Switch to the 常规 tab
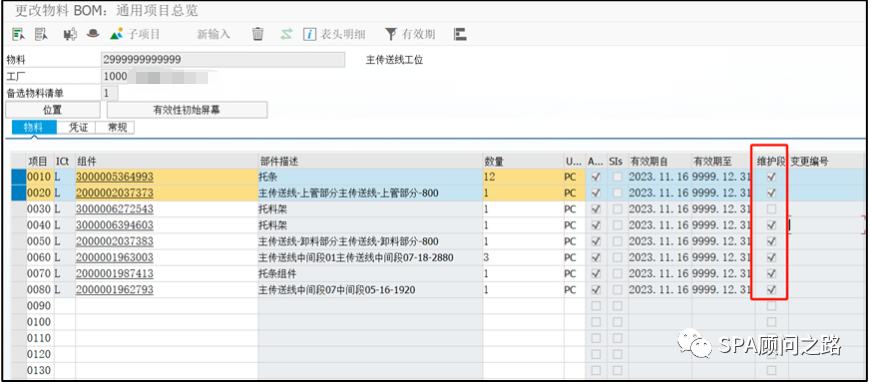 [115, 128]
